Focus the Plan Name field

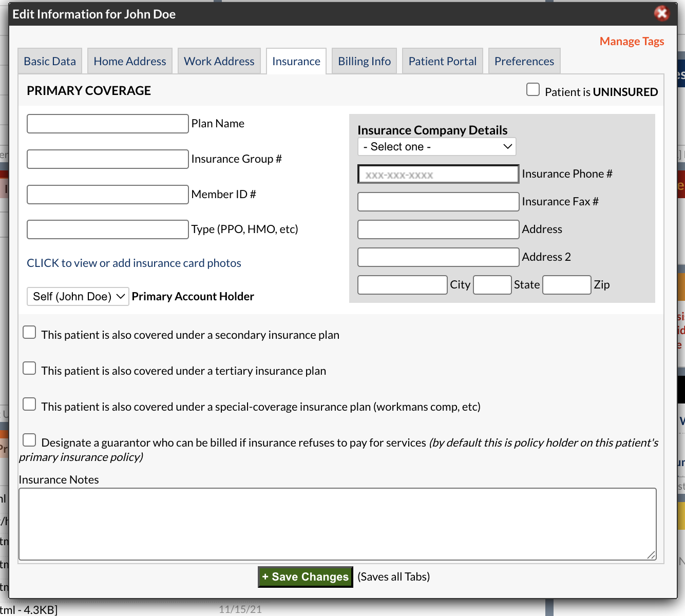pos(108,124)
